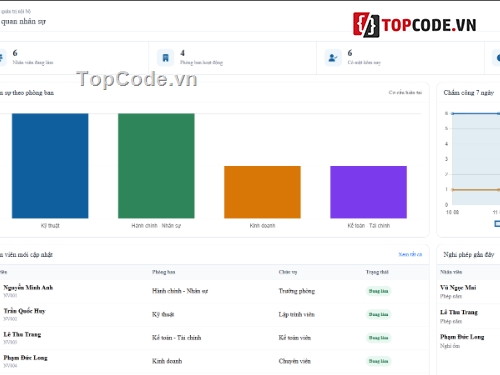500x375 pixels.
Task: Click the blue Kỹ thuật bar
Action: tap(50, 166)
